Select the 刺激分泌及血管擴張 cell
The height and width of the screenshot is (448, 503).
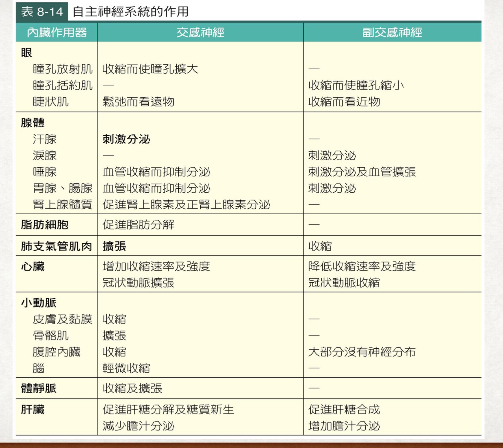point(362,172)
